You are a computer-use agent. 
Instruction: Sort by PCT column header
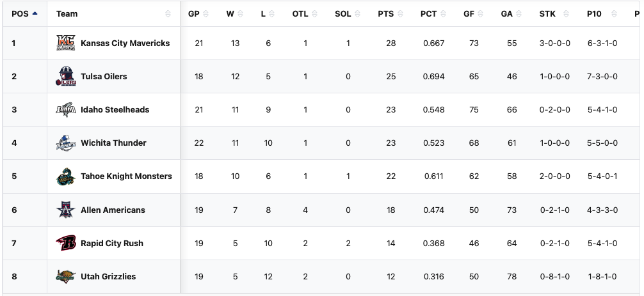click(428, 14)
